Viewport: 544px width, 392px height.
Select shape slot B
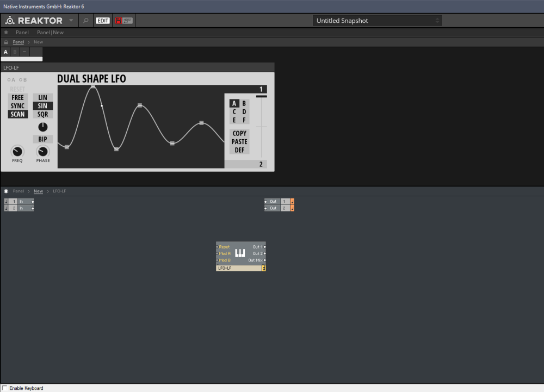[244, 103]
